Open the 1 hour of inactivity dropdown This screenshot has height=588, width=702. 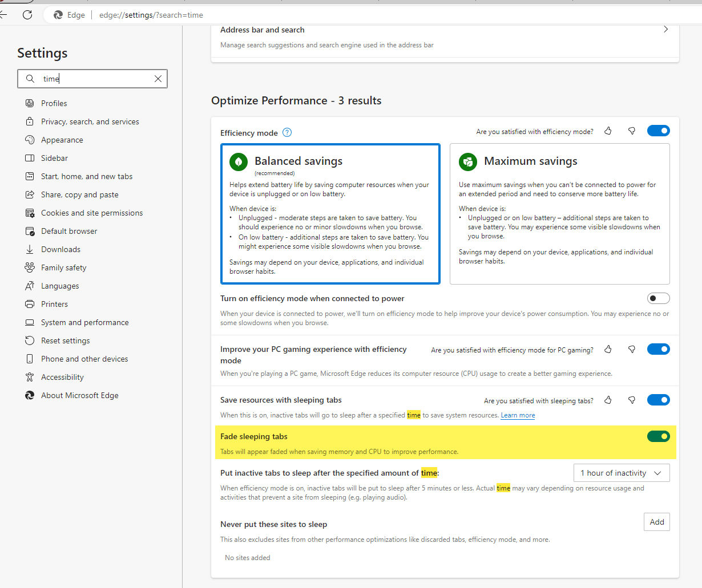click(622, 473)
